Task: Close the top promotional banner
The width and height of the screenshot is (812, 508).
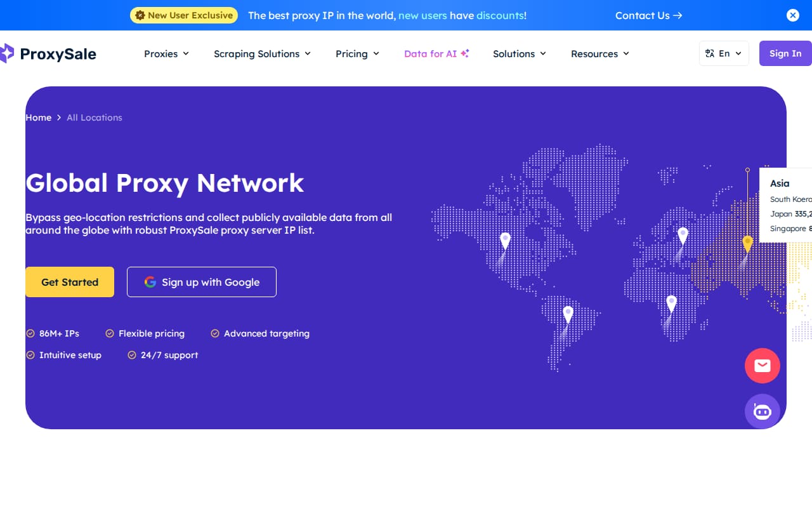Action: pyautogui.click(x=793, y=15)
